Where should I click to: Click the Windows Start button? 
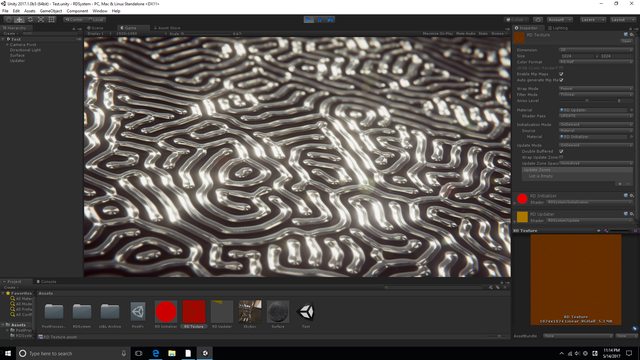(x=8, y=353)
